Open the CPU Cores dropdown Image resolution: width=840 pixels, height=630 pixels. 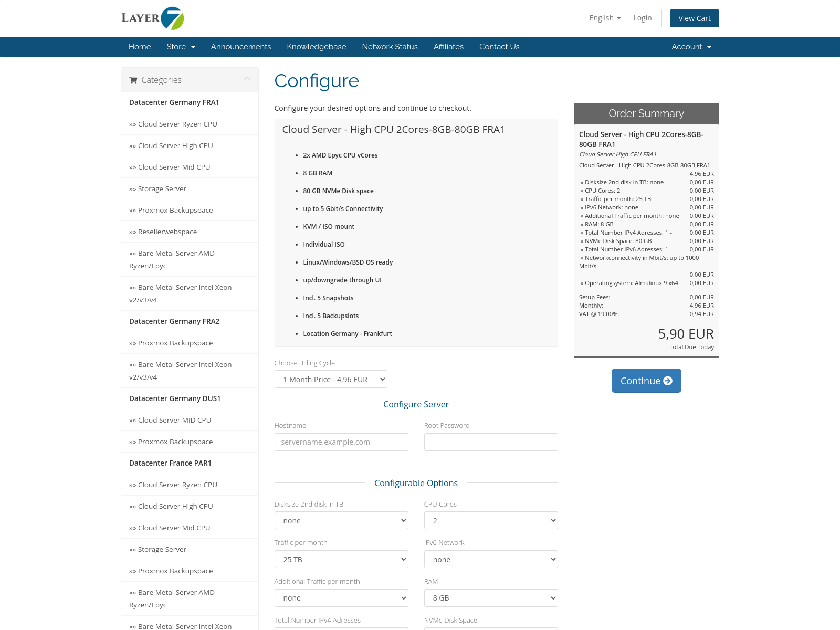click(491, 520)
